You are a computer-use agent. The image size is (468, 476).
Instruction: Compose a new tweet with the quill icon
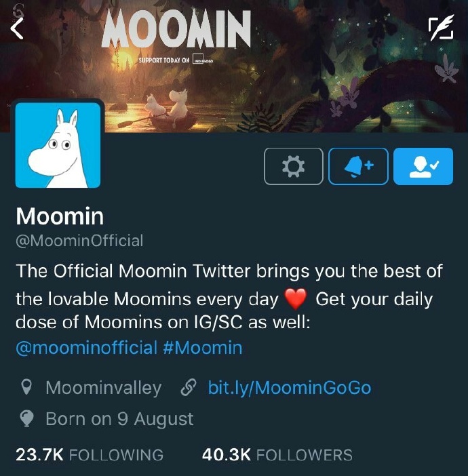(x=442, y=28)
